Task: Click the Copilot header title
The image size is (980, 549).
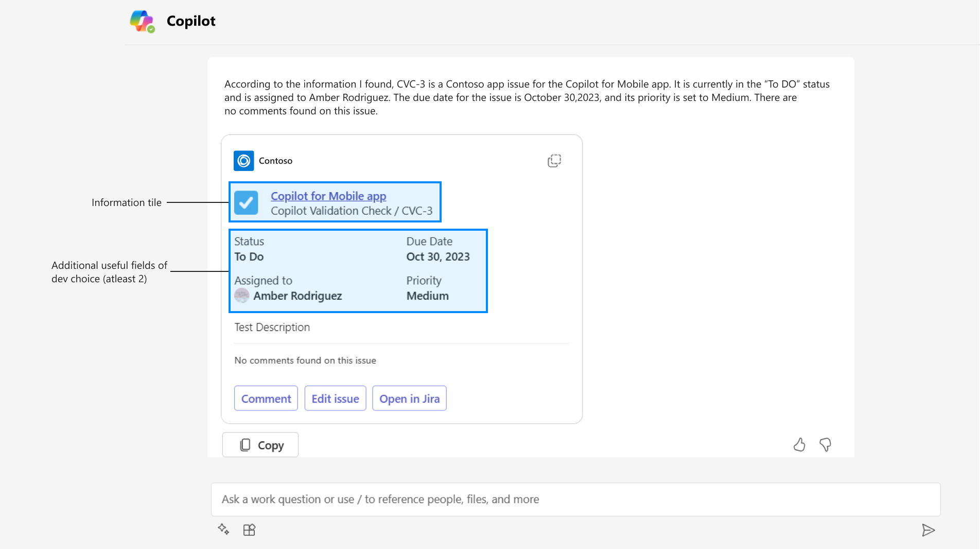Action: (x=191, y=21)
